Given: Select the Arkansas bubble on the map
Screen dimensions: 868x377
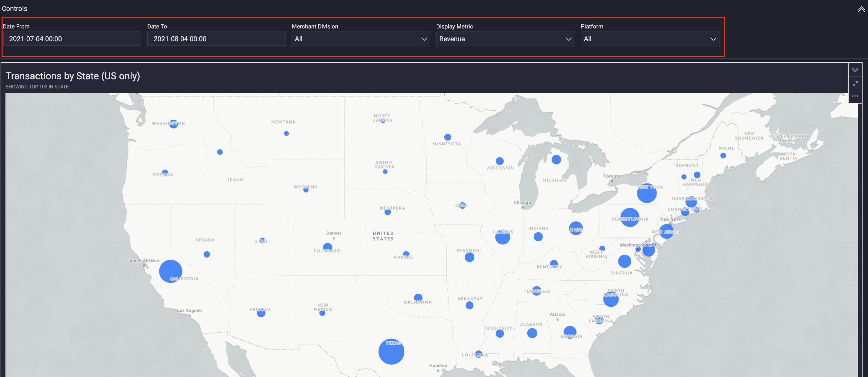Looking at the screenshot, I should (469, 305).
